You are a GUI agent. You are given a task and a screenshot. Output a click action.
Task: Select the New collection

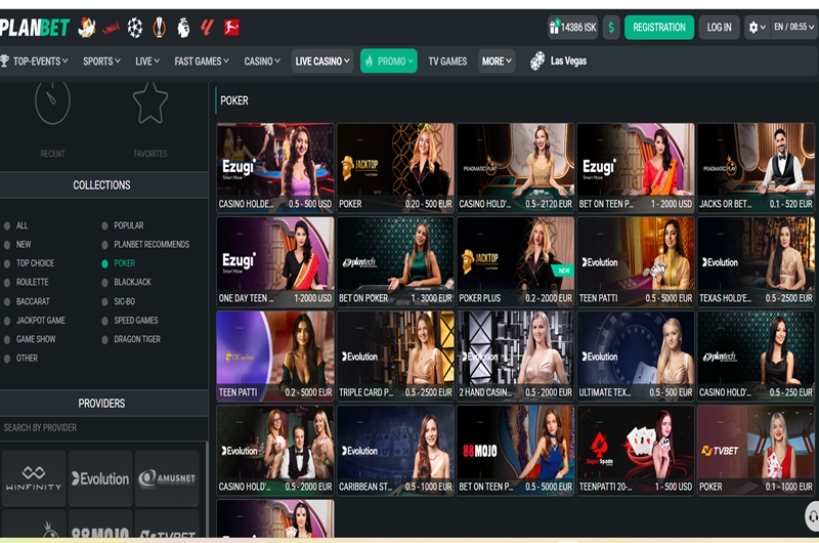[x=18, y=244]
